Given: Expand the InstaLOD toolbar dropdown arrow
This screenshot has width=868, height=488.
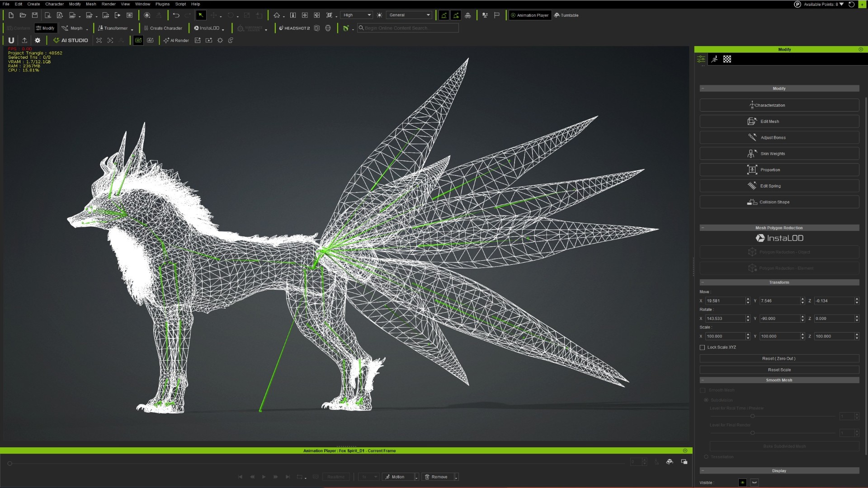Looking at the screenshot, I should coord(223,29).
